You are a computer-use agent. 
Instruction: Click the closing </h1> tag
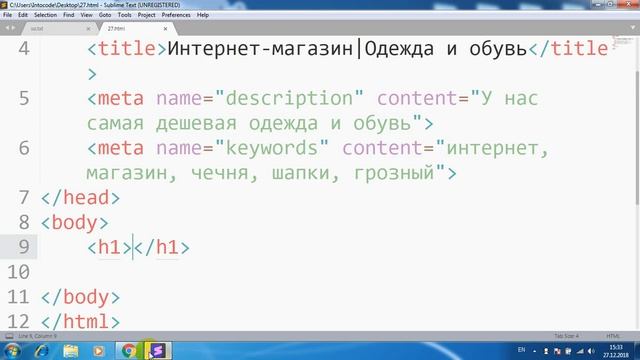pyautogui.click(x=162, y=247)
